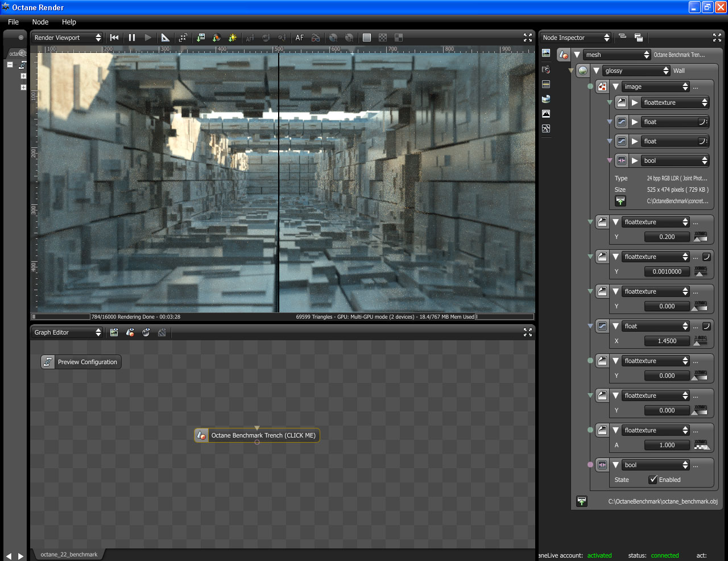728x561 pixels.
Task: Click the mesh node icon in Node Inspector
Action: 563,55
